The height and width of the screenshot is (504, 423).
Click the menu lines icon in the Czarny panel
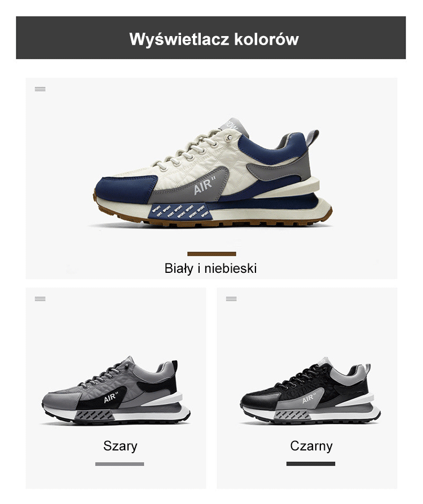point(231,299)
